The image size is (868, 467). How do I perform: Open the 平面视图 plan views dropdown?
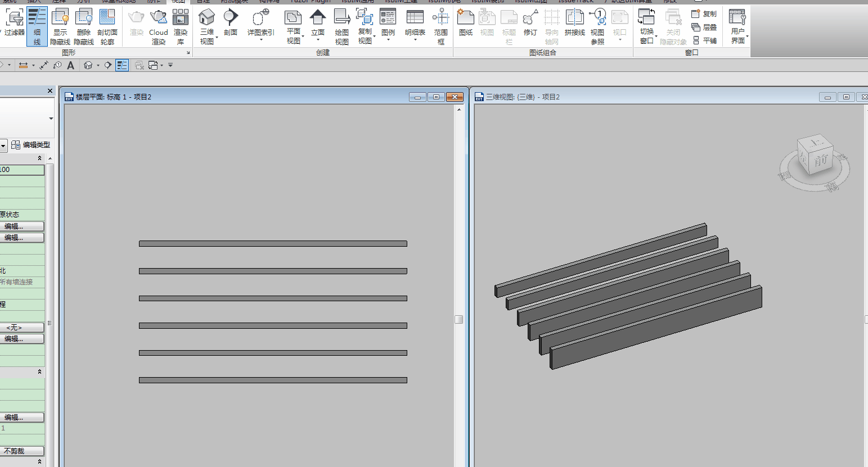click(x=294, y=26)
